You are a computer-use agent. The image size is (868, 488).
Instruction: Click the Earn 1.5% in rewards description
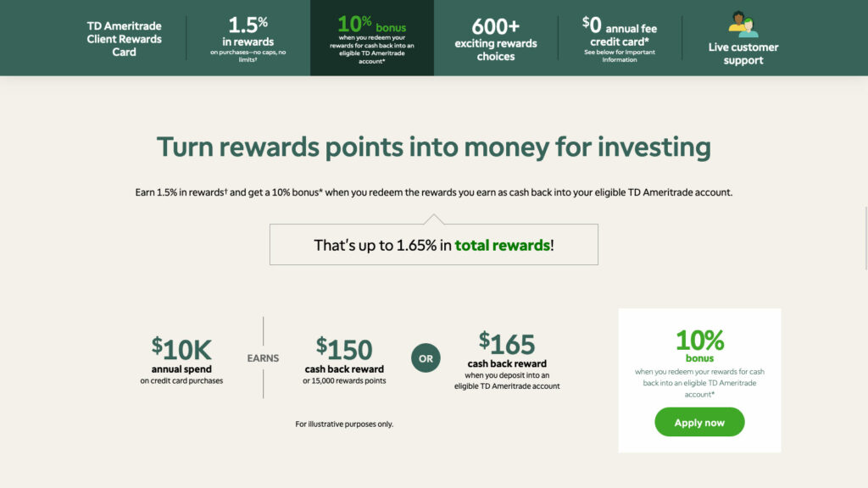click(x=433, y=192)
